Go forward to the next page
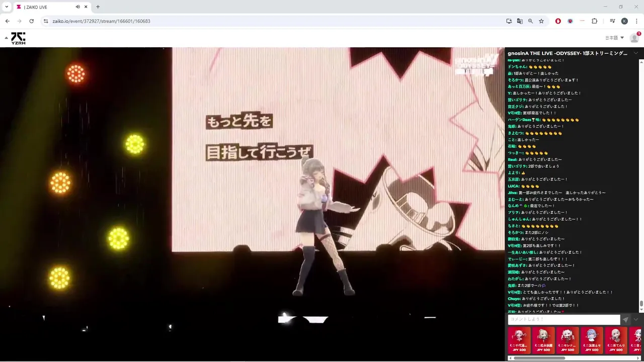 click(x=19, y=21)
